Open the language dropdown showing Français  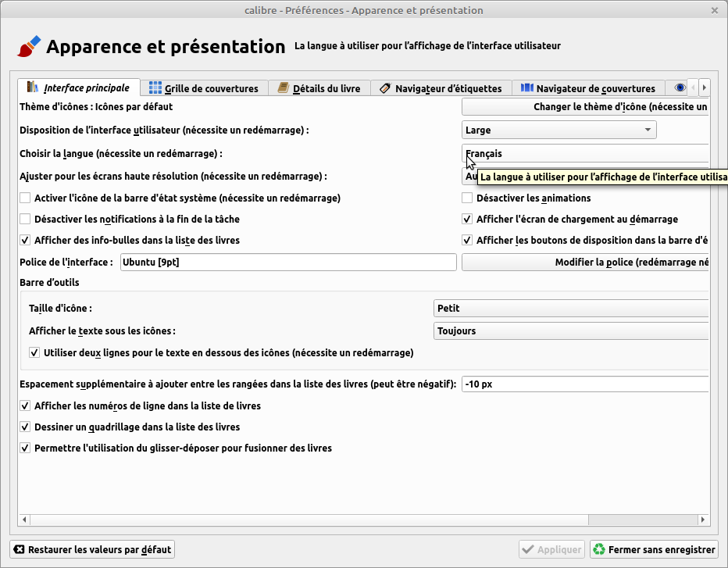585,153
